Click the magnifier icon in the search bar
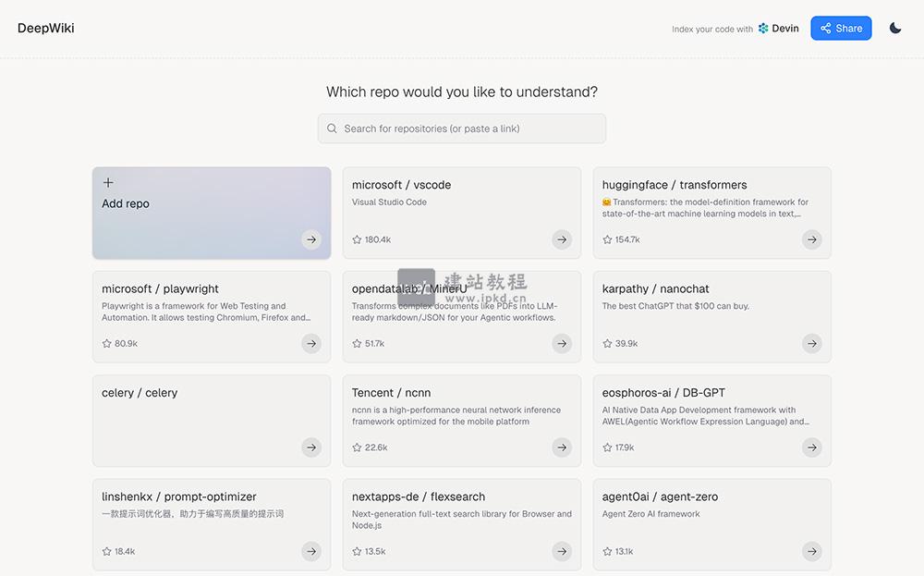This screenshot has height=576, width=924. click(333, 128)
